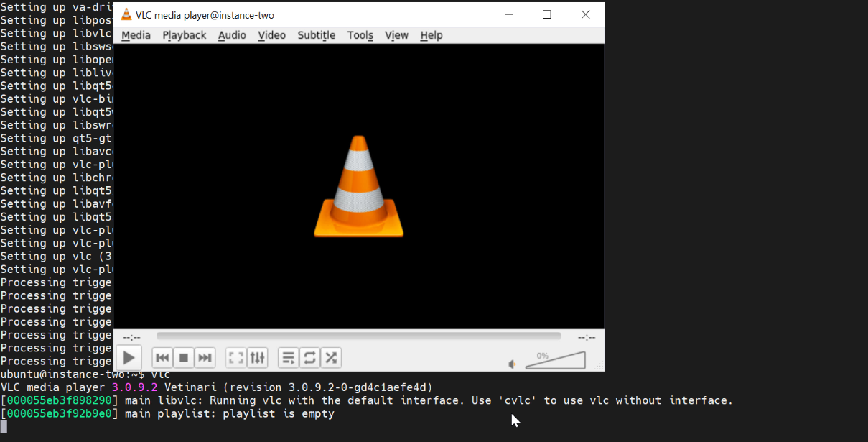Show extended settings (equalizer sliders icon)
The image size is (868, 442).
point(257,357)
